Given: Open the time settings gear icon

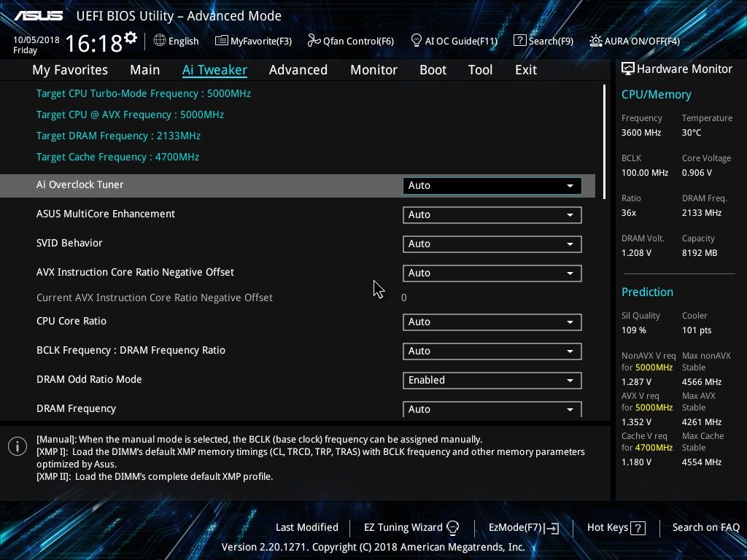Looking at the screenshot, I should 131,37.
